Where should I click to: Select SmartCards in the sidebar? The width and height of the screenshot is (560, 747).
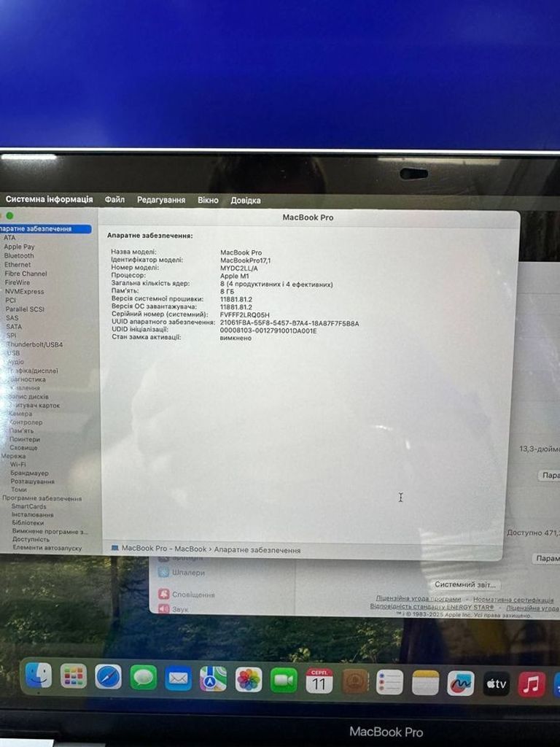(29, 506)
